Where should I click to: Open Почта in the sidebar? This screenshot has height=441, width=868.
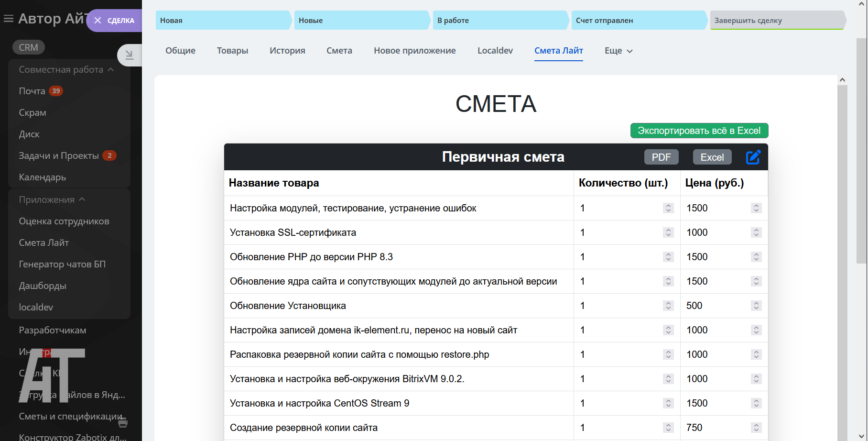32,91
